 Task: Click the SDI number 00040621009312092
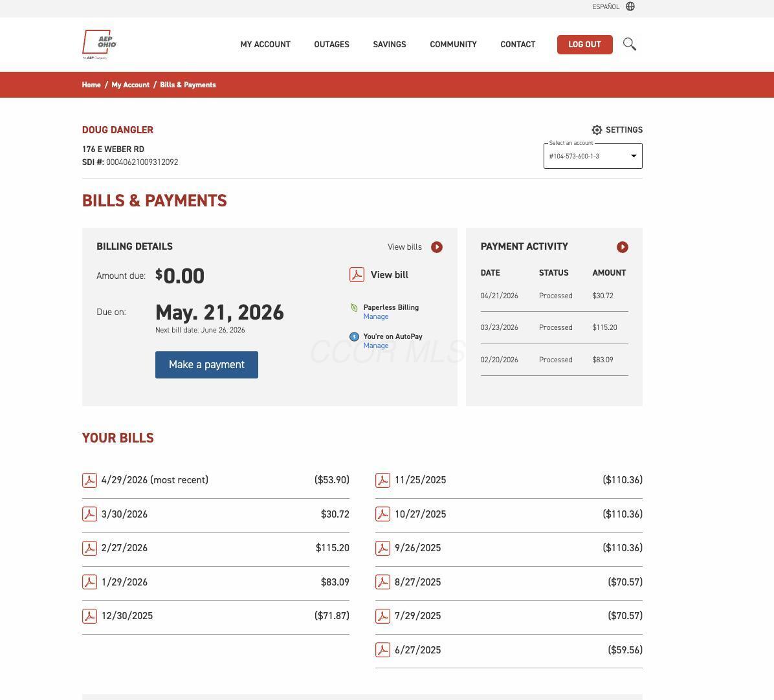click(142, 162)
